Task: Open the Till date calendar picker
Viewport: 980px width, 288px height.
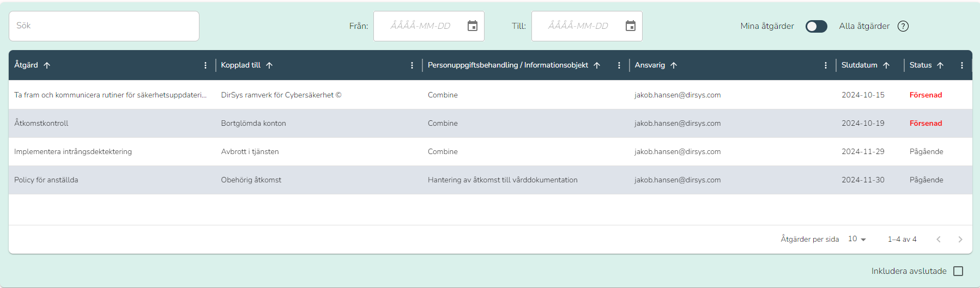Action: click(x=631, y=26)
